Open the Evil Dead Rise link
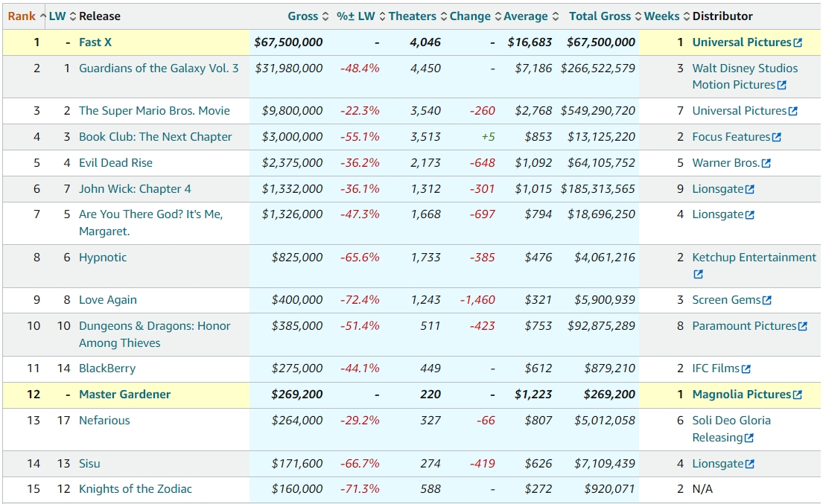823x504 pixels. click(x=115, y=163)
